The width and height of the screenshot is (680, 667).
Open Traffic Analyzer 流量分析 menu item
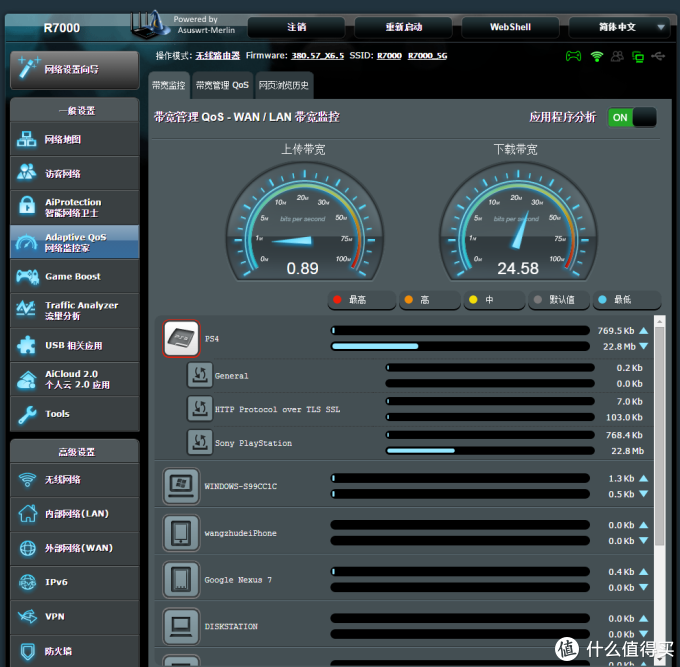(74, 311)
